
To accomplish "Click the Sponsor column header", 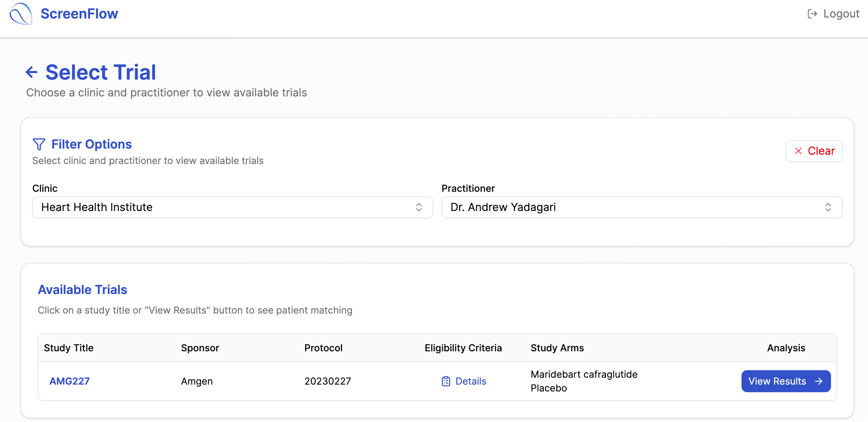I will pos(200,348).
